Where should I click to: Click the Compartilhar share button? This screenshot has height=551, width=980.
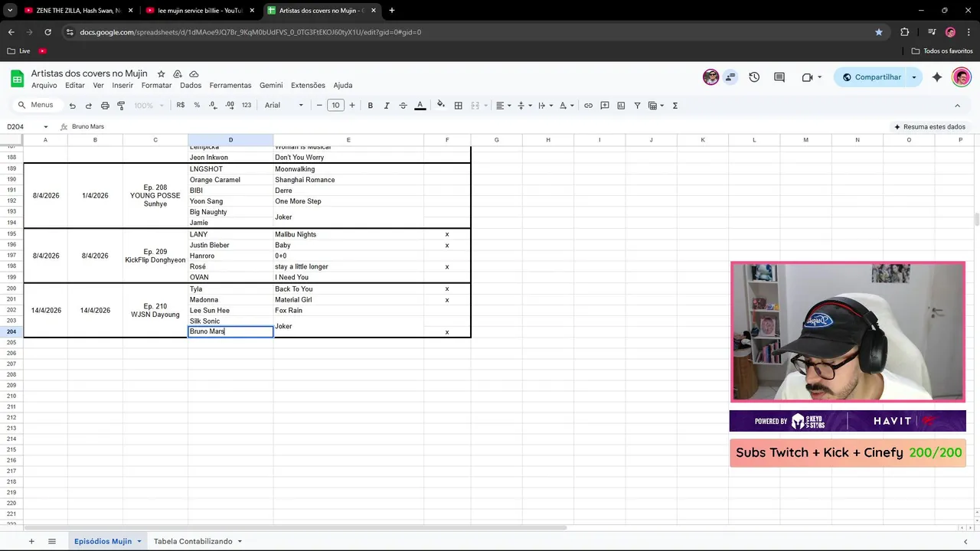[x=871, y=77]
